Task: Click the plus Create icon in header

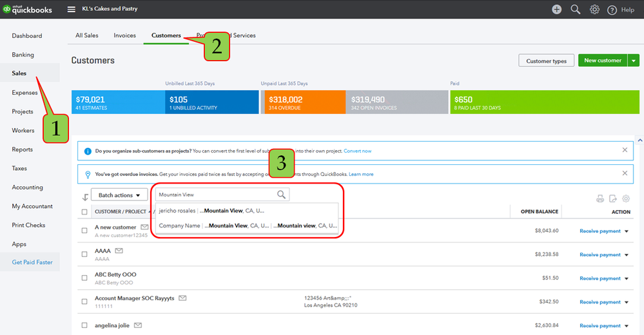Action: (x=556, y=10)
